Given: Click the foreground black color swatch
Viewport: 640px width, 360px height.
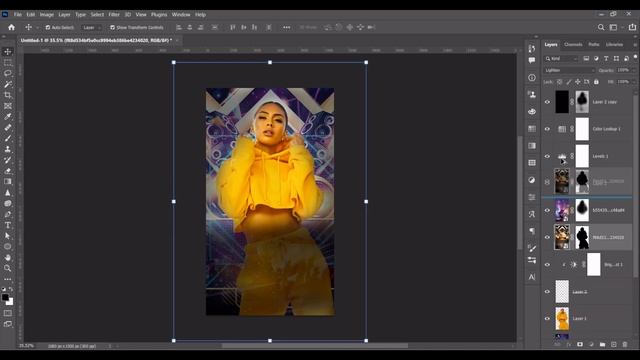Looking at the screenshot, I should click(x=5, y=297).
